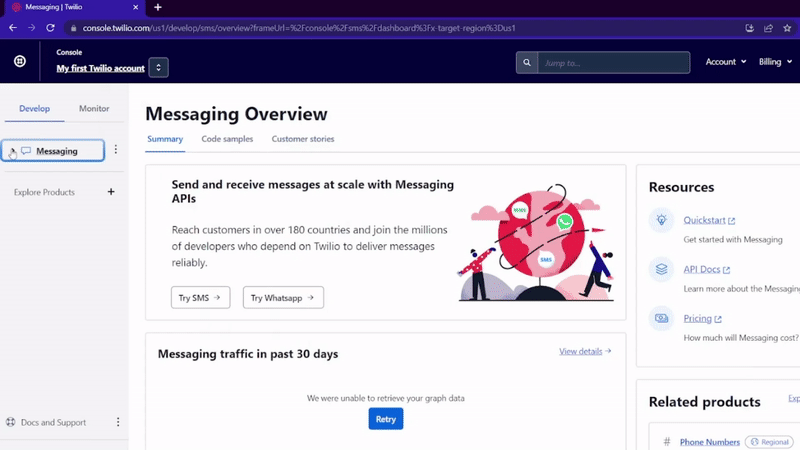Image resolution: width=800 pixels, height=450 pixels.
Task: Click the Try Whatsapp button
Action: point(283,297)
